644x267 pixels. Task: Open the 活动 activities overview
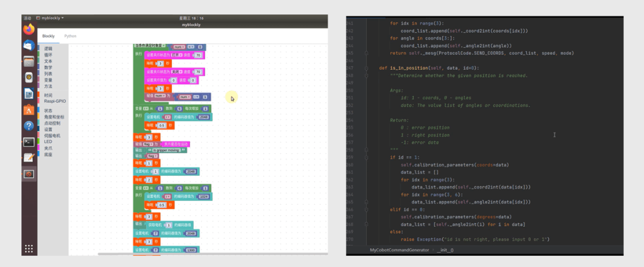27,18
